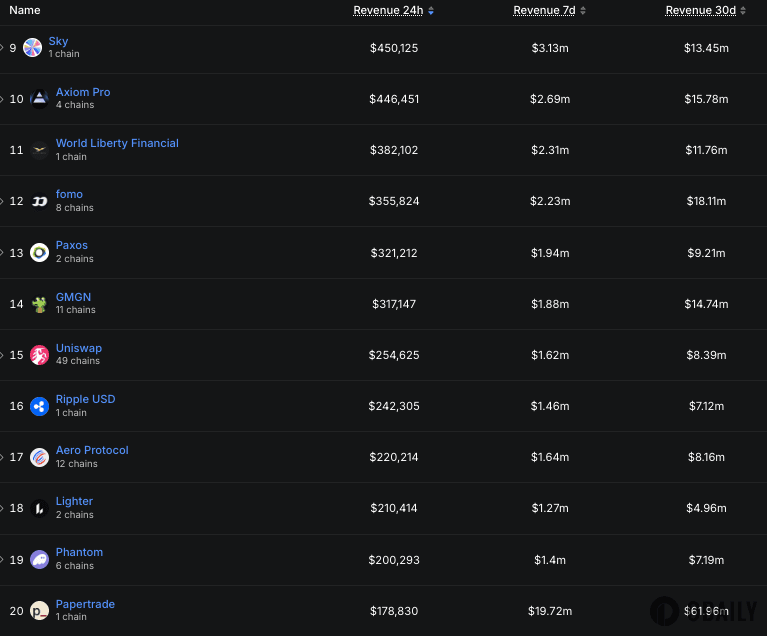767x636 pixels.
Task: Click Aero Protocol's 24h revenue $220,214
Action: (x=394, y=457)
